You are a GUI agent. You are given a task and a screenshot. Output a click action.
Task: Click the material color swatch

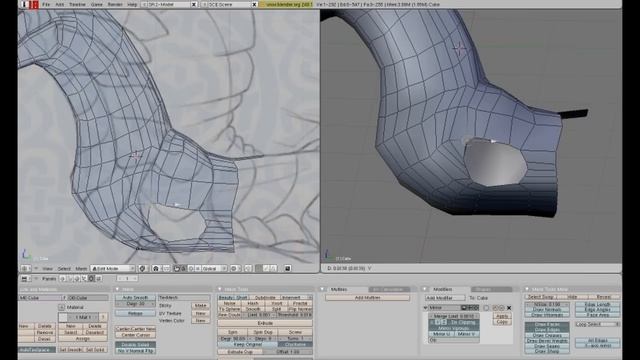(x=63, y=317)
